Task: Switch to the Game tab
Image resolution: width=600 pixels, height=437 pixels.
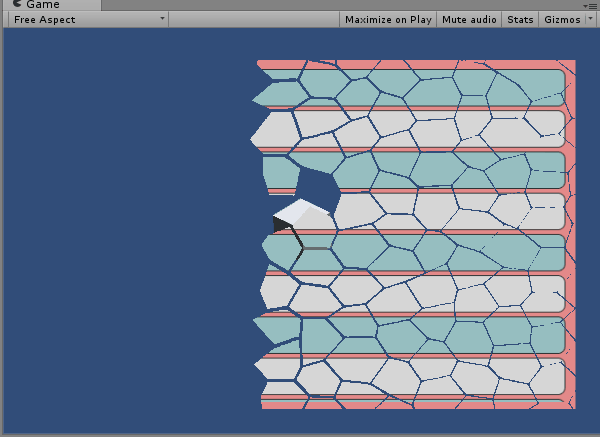Action: coord(52,5)
